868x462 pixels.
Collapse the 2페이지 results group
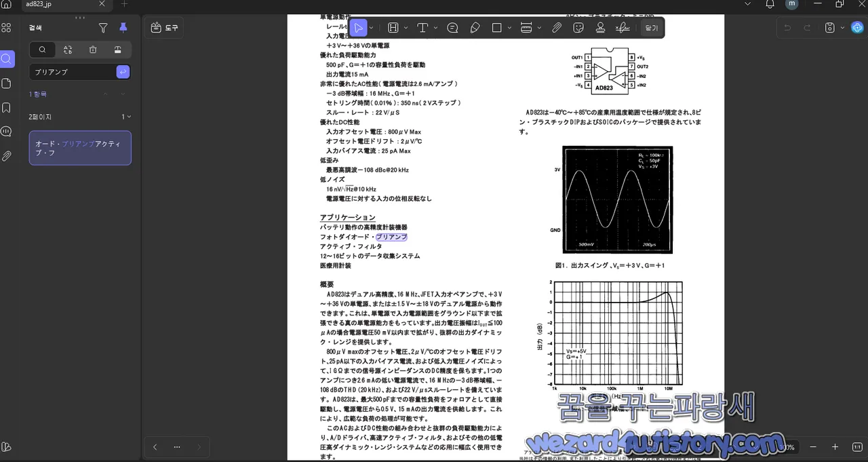tap(129, 117)
